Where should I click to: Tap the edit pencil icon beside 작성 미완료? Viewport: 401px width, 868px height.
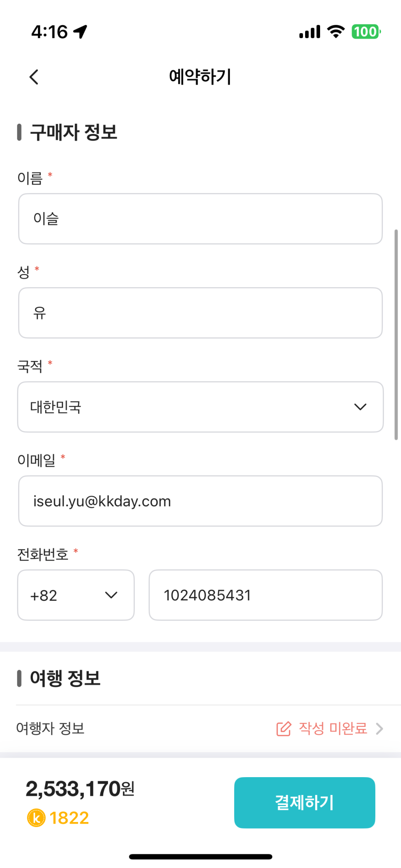[284, 729]
